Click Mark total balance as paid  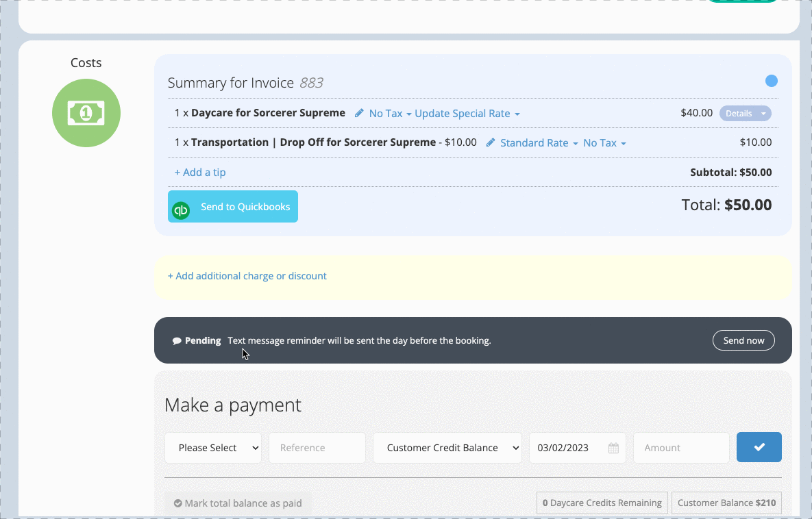pos(238,503)
